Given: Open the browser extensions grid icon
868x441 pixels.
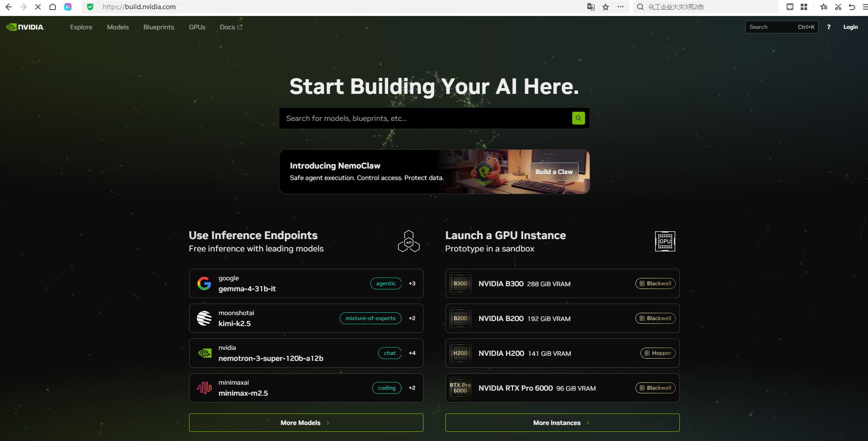Looking at the screenshot, I should click(804, 7).
